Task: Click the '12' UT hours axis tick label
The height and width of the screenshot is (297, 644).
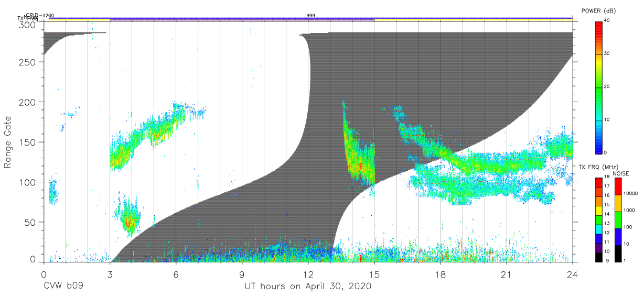Action: pos(308,274)
